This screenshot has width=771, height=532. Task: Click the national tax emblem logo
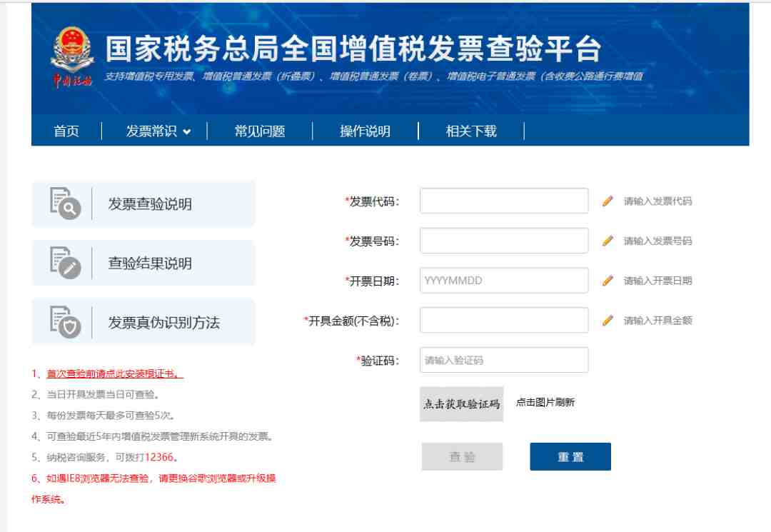[x=72, y=56]
